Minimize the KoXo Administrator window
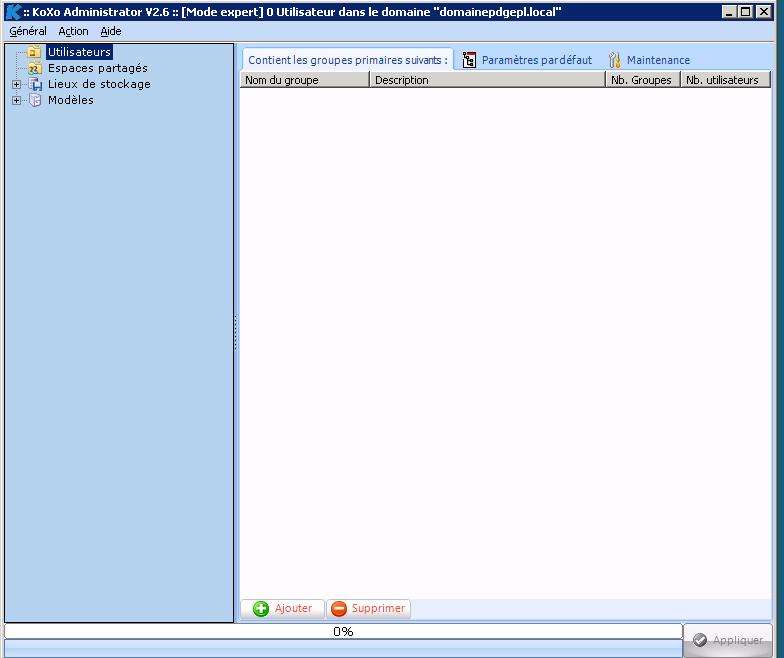 point(729,12)
